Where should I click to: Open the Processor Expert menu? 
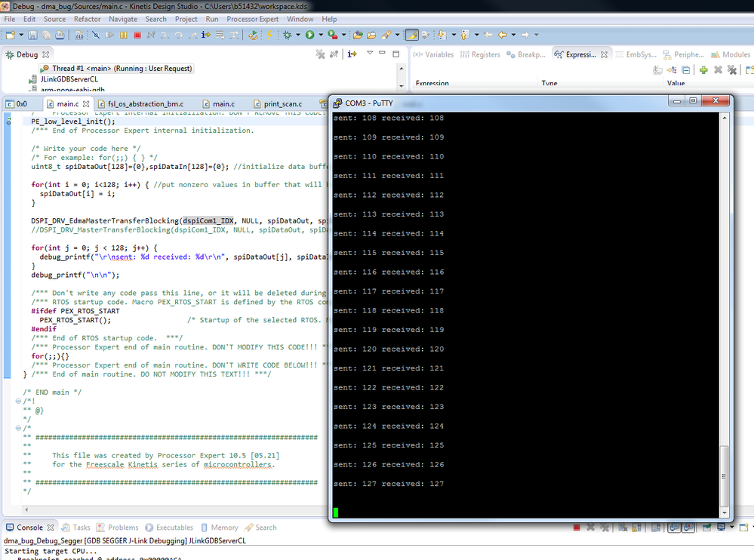[x=252, y=19]
